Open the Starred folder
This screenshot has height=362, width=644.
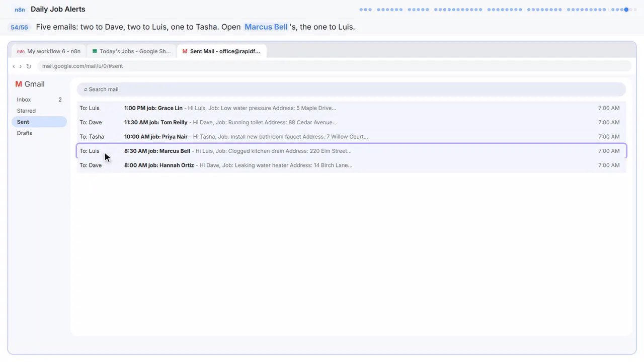tap(39, 111)
